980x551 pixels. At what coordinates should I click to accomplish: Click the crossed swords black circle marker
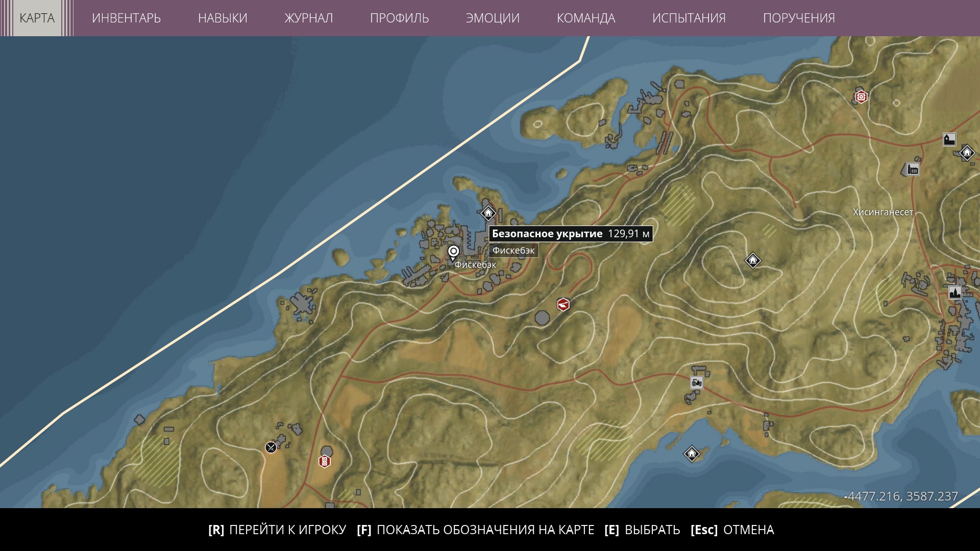click(271, 447)
